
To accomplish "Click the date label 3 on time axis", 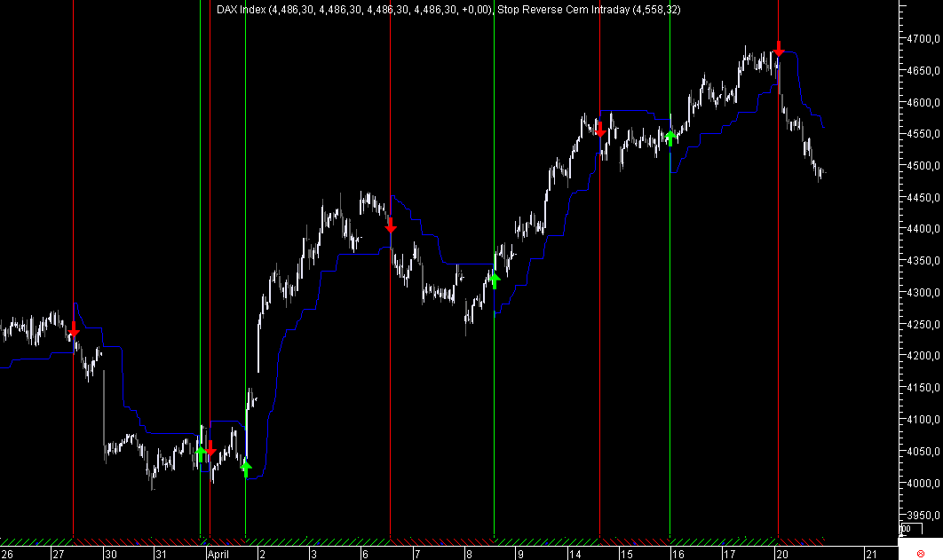I will (314, 554).
